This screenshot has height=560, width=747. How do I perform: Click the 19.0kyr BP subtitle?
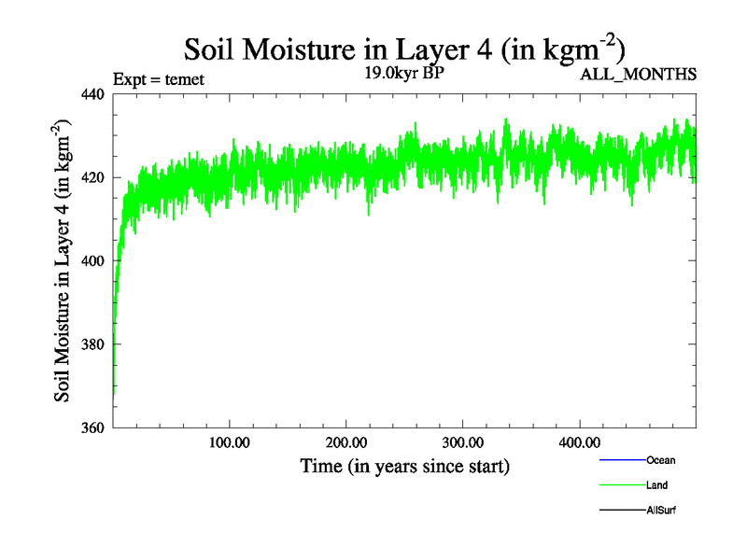click(x=404, y=74)
